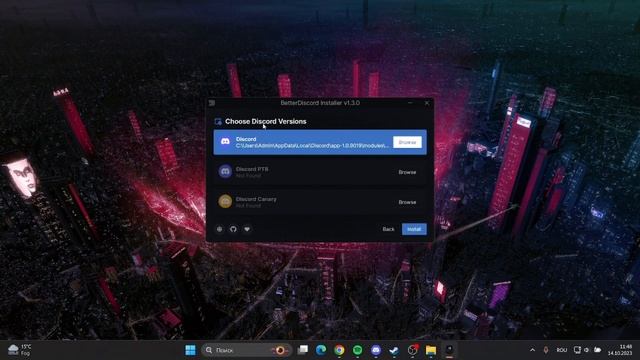
Task: Click the Choose Discord Versions heading
Action: pos(266,121)
